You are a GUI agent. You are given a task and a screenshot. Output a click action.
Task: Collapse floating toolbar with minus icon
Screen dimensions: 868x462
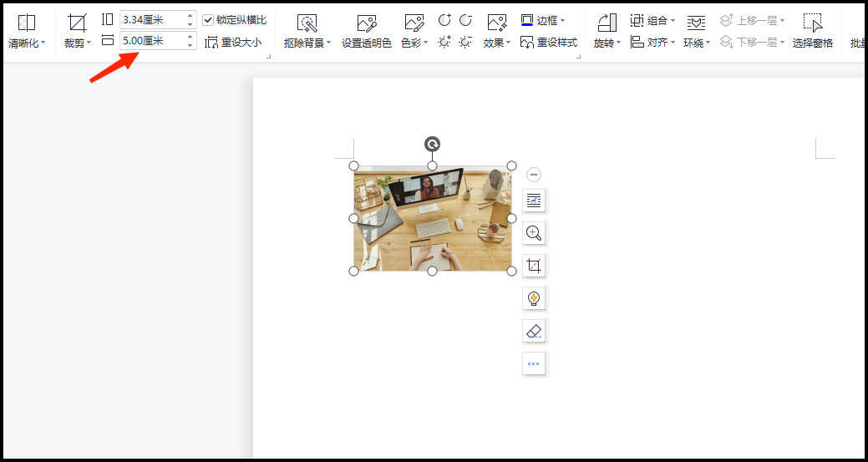pos(534,175)
